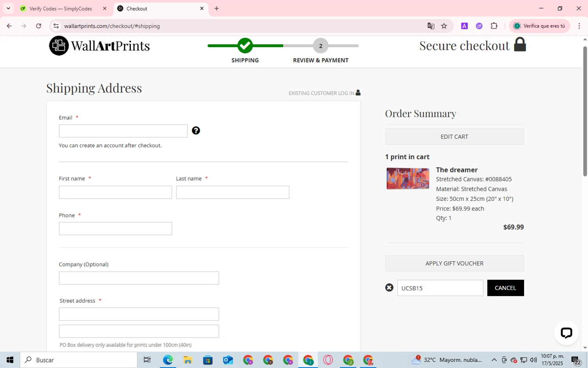Focus the Phone number field
Viewport: 588px width, 368px height.
point(115,229)
